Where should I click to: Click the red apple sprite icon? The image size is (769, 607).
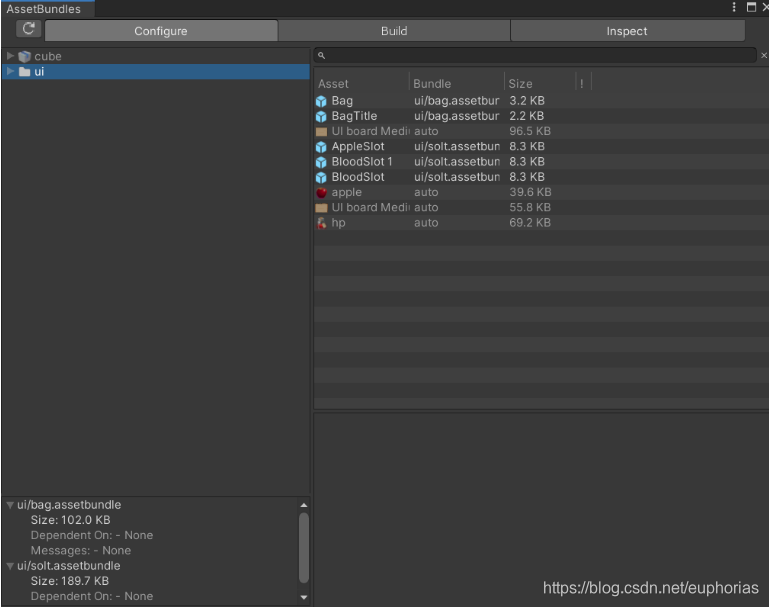click(x=321, y=192)
